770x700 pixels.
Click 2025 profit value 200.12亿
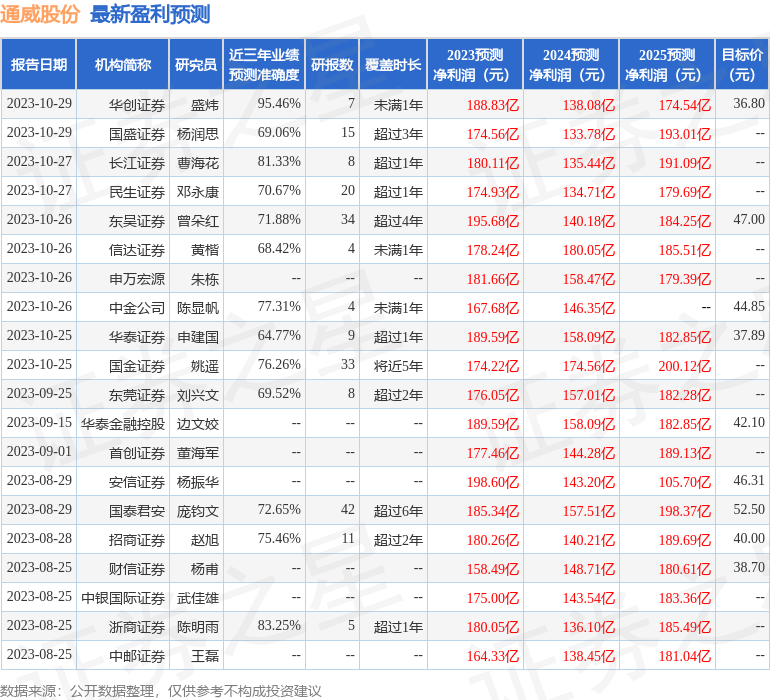point(685,366)
